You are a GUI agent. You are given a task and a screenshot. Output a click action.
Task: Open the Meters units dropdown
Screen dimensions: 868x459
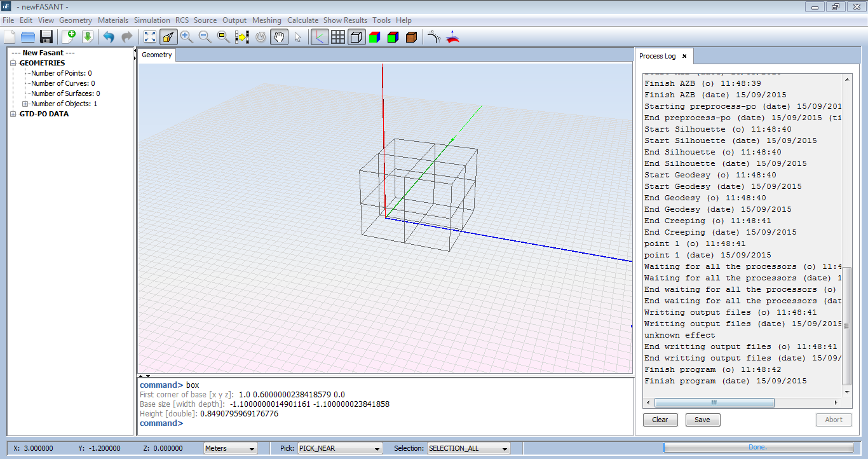[x=230, y=448]
